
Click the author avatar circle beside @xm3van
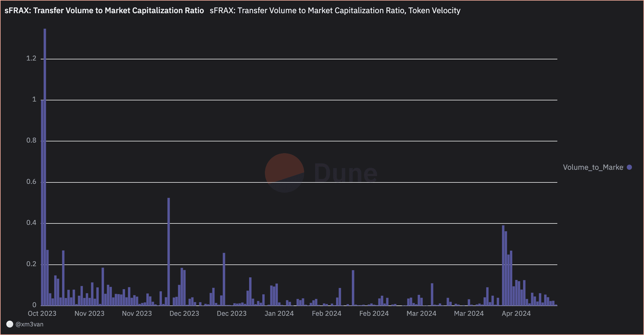point(10,324)
